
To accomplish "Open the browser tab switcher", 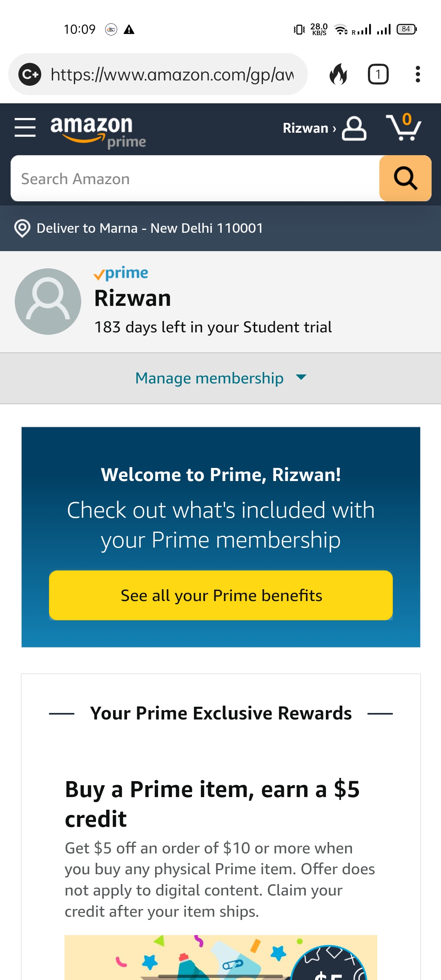I will click(x=378, y=74).
